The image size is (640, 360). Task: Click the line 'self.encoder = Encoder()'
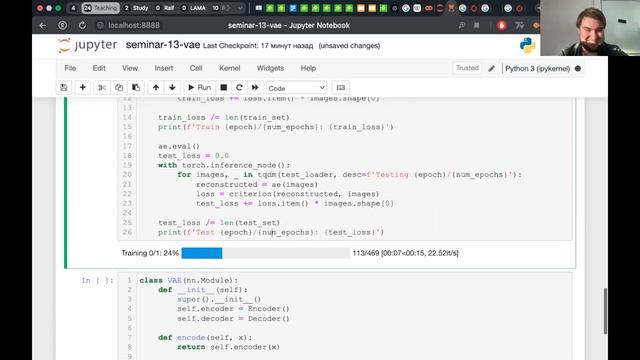coord(233,309)
